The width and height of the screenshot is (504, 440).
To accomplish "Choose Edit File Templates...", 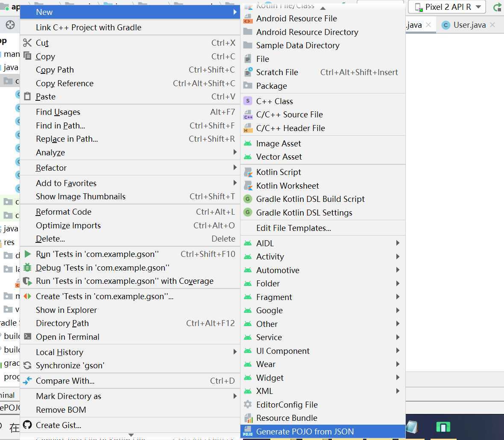I will tap(323, 228).
